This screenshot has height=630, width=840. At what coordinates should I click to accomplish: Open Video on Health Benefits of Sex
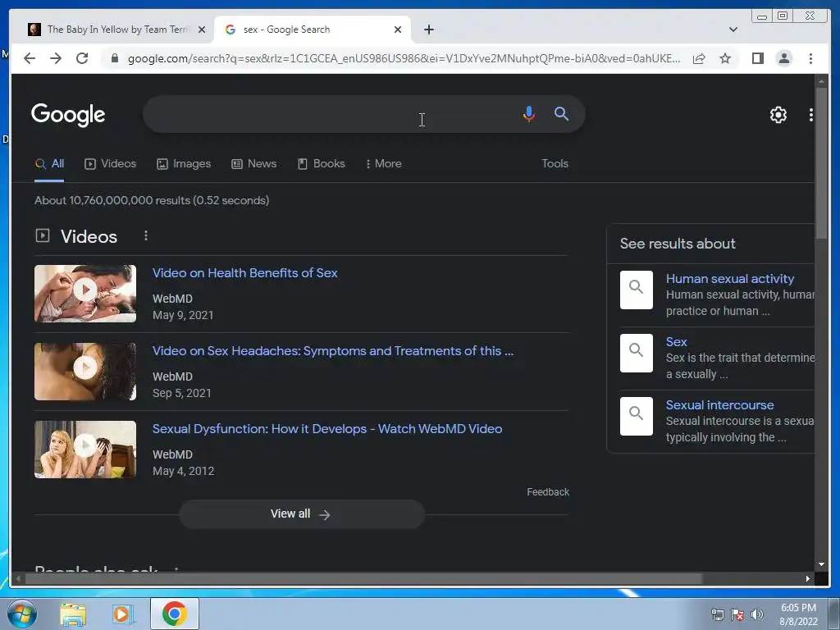244,272
